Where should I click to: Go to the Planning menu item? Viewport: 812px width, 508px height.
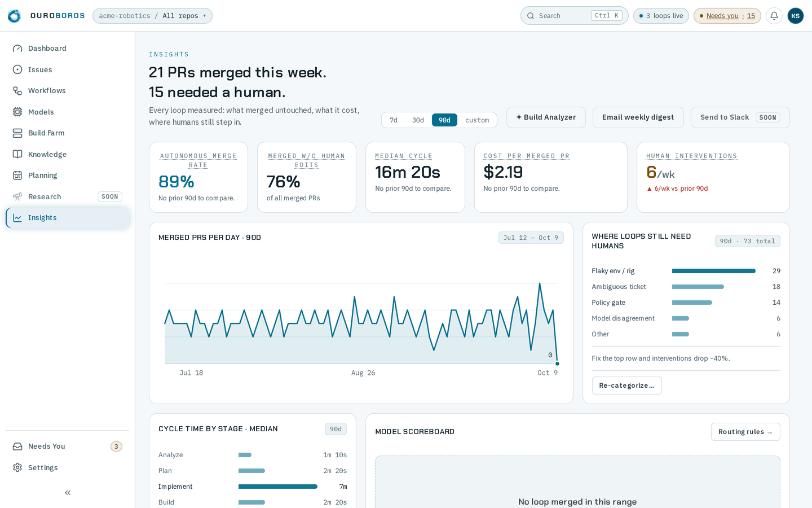coord(68,176)
